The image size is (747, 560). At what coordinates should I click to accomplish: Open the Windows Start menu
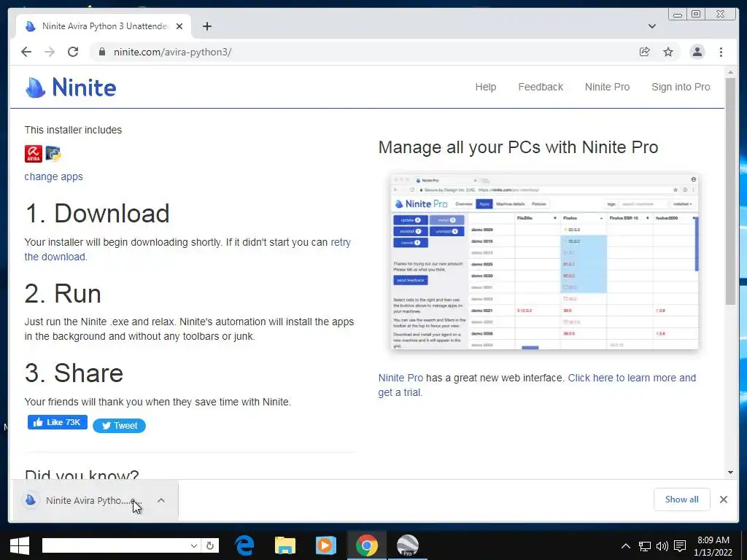click(20, 545)
